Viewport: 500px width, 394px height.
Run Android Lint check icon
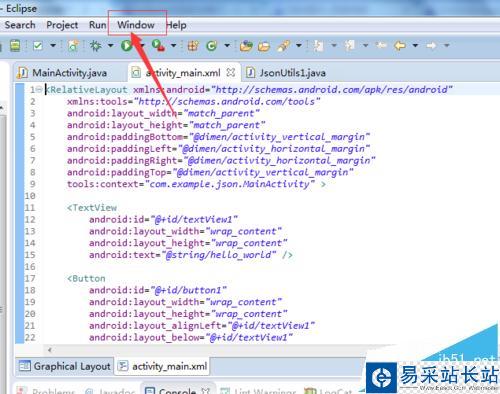(38, 45)
